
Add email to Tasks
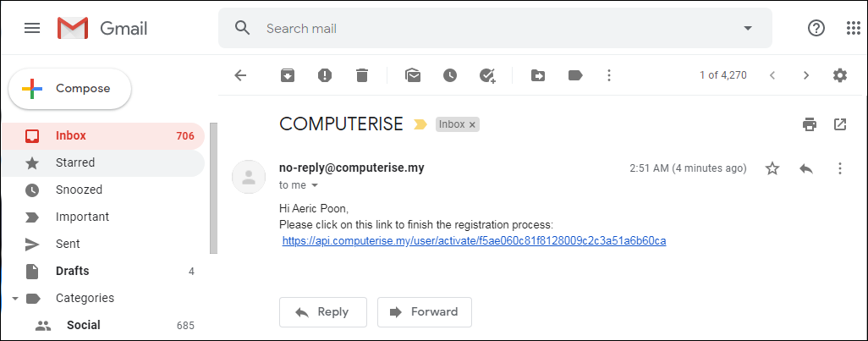coord(487,75)
